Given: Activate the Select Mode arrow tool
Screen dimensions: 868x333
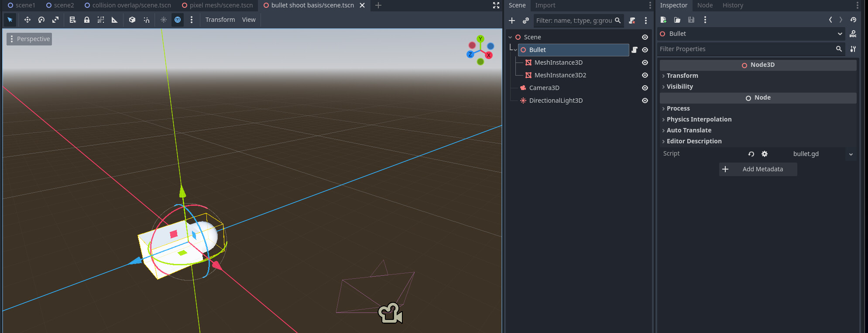Looking at the screenshot, I should coord(10,20).
